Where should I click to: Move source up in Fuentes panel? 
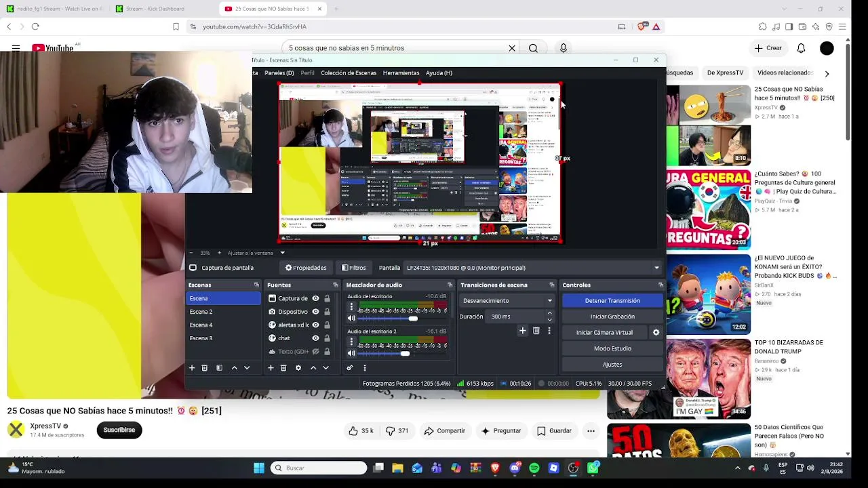pyautogui.click(x=313, y=368)
